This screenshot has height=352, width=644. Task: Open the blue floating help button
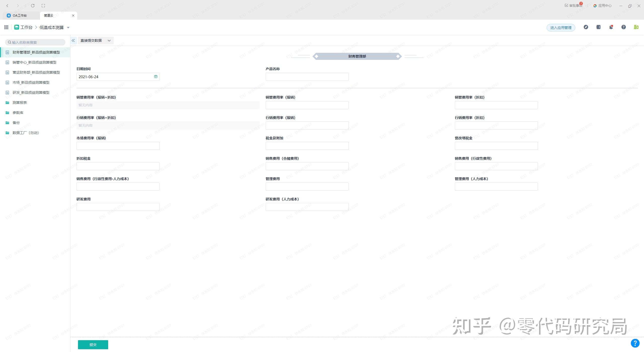click(635, 343)
